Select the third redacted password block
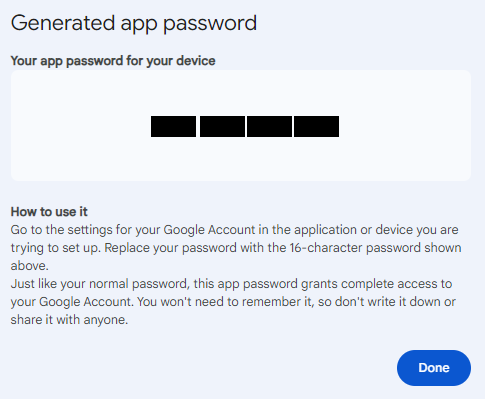 [x=269, y=126]
